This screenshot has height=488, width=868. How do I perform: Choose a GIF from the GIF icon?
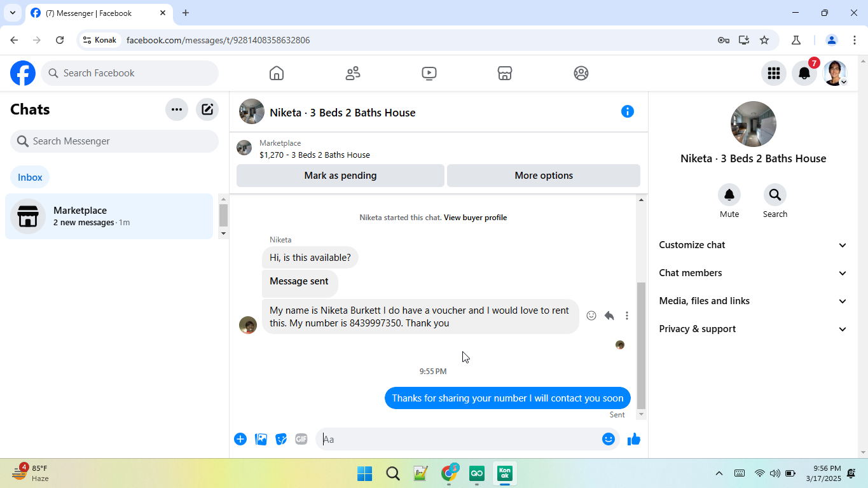click(301, 439)
